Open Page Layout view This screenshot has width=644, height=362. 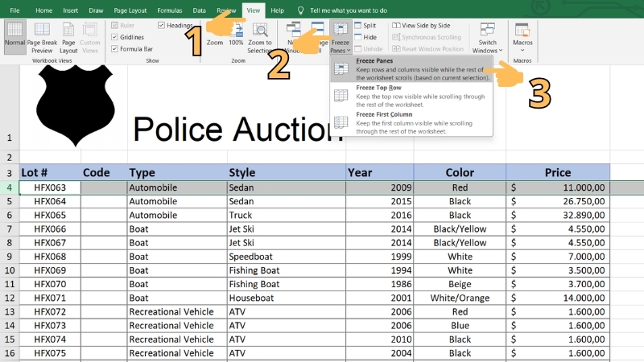(68, 37)
